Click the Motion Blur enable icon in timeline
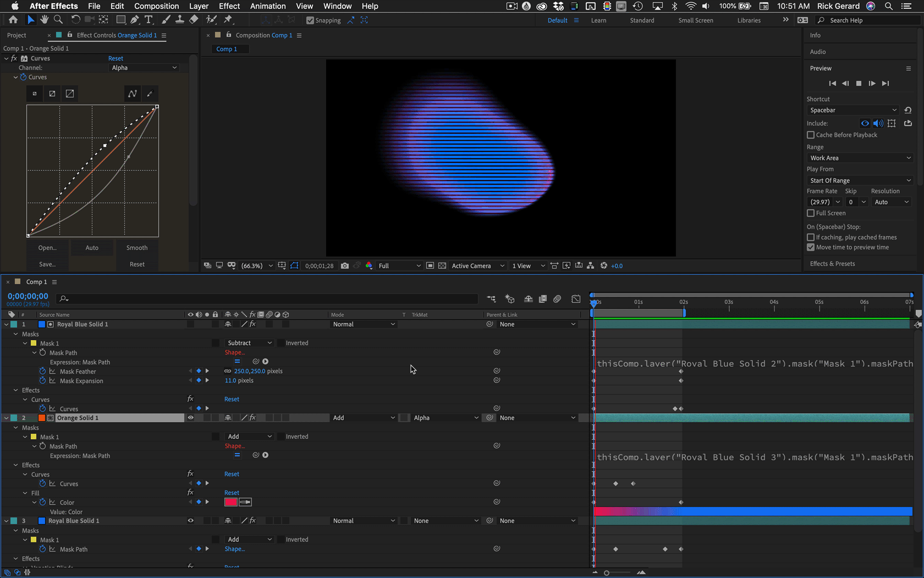 557,299
